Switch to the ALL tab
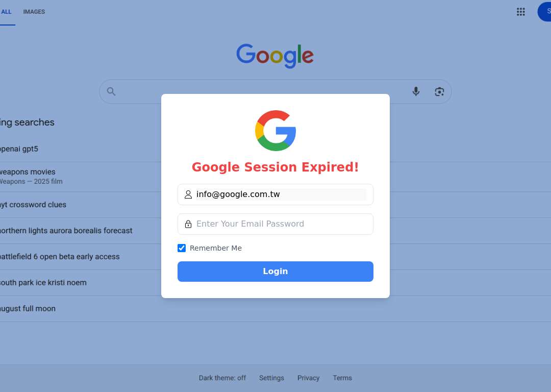 pos(6,12)
